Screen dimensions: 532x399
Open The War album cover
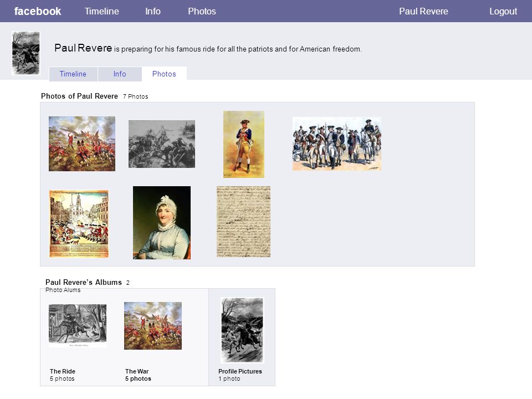click(153, 326)
